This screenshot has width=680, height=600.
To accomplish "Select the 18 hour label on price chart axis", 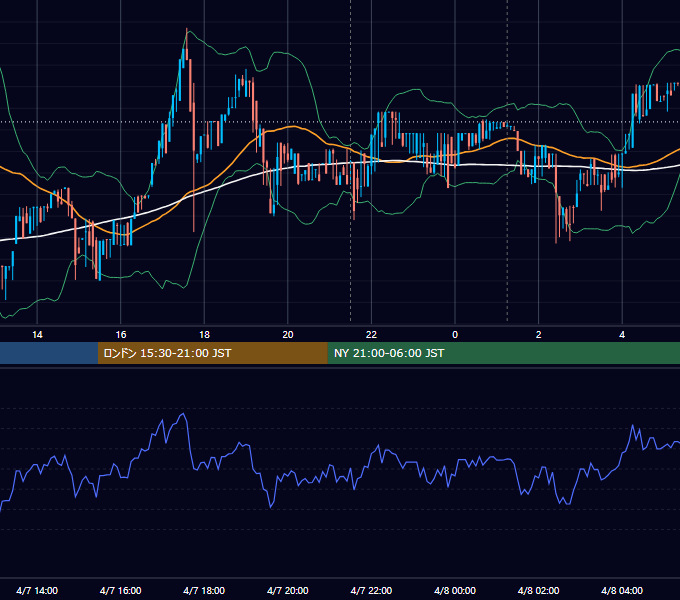I will click(204, 335).
